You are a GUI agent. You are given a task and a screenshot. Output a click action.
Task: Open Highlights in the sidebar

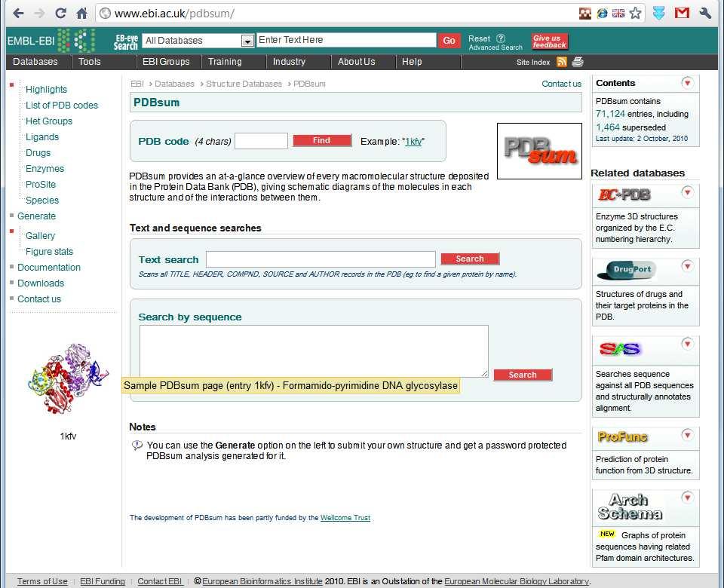click(46, 90)
